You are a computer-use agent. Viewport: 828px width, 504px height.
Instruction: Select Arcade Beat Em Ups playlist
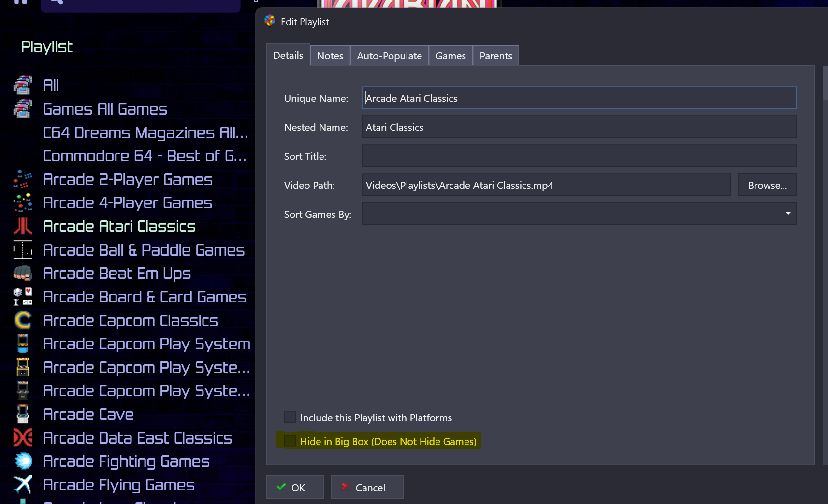[x=117, y=274]
